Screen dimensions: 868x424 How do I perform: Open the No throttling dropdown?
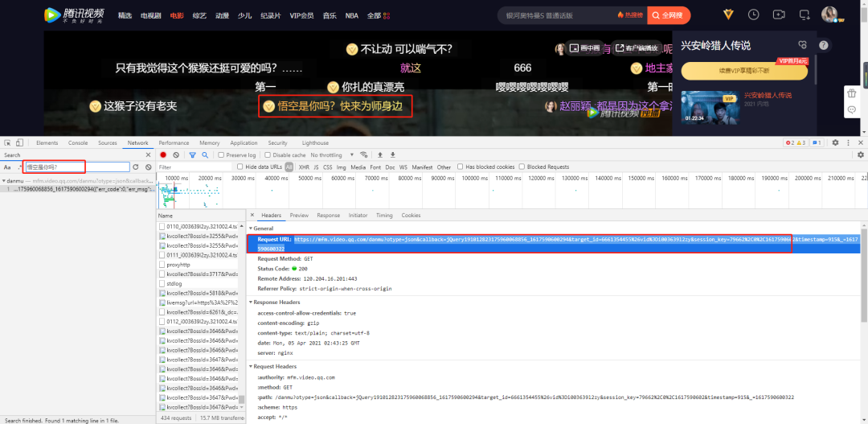coord(330,155)
